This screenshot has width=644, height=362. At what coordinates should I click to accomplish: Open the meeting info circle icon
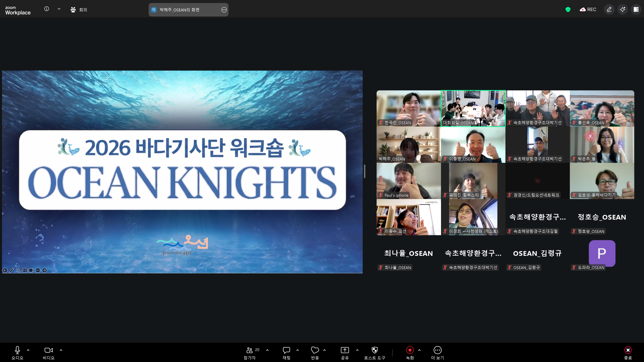coord(46,9)
